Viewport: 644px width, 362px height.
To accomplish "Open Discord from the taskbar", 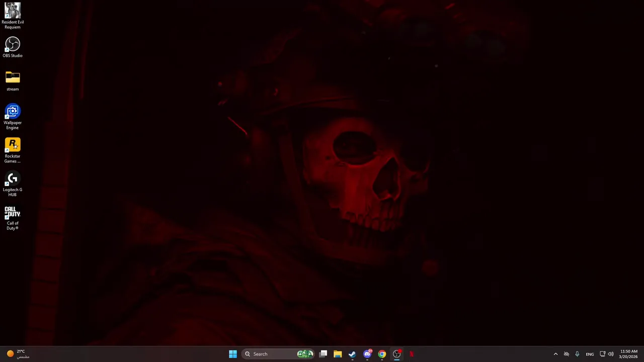I will (367, 354).
